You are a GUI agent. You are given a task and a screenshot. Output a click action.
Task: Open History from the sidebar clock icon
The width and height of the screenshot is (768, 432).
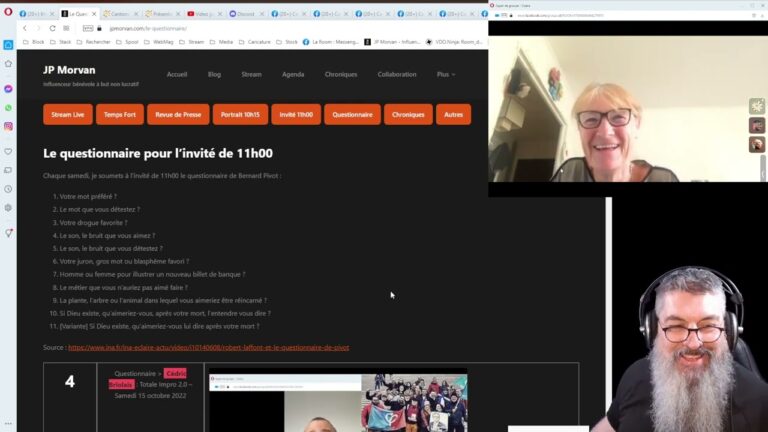pyautogui.click(x=8, y=189)
